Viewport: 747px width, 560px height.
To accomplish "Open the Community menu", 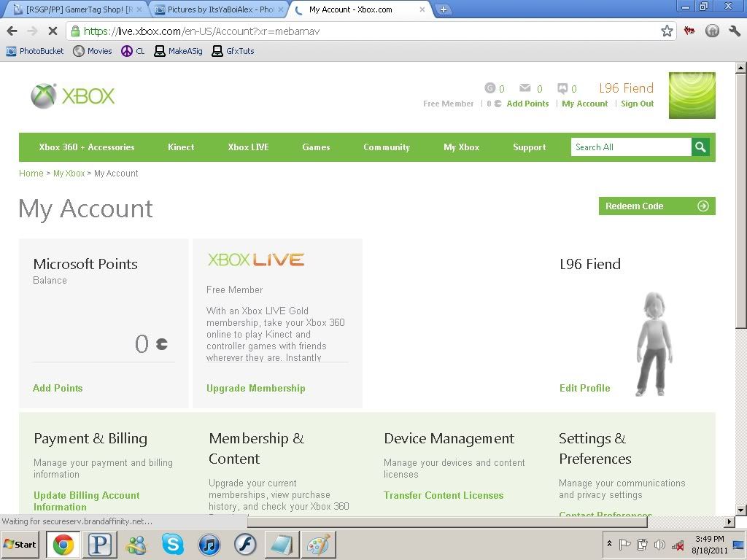I will [387, 147].
